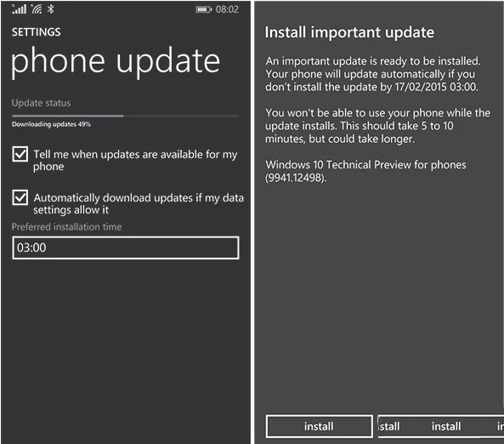Click the 'Preferred installation time' label
Image resolution: width=504 pixels, height=444 pixels.
pyautogui.click(x=66, y=227)
